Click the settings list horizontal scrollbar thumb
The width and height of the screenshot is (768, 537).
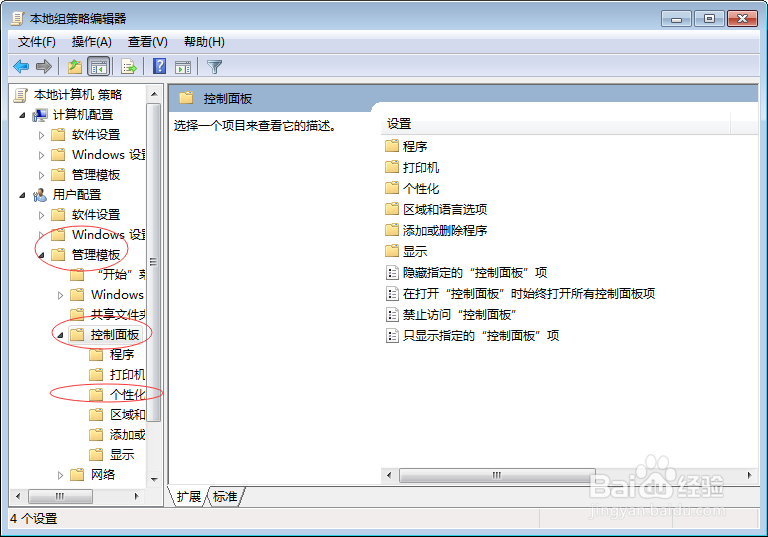[x=497, y=475]
